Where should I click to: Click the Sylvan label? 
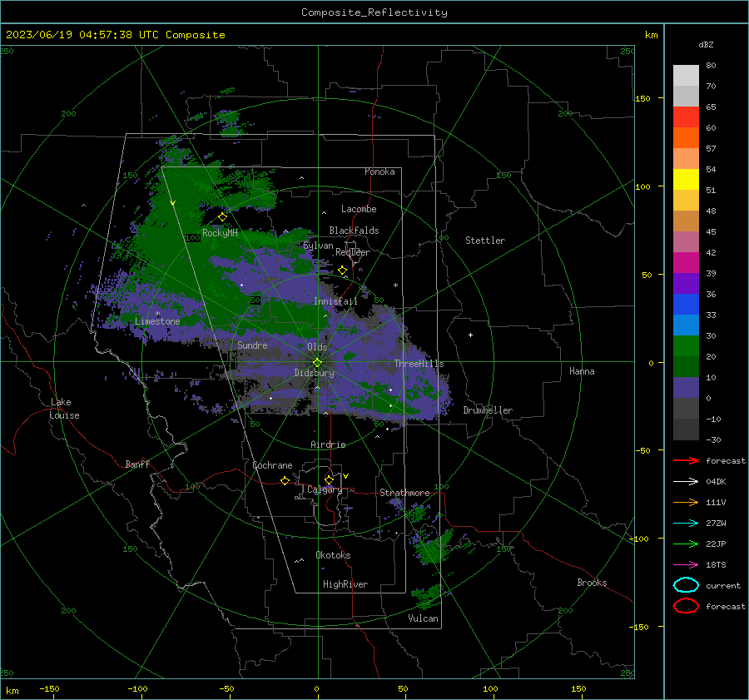(x=318, y=246)
